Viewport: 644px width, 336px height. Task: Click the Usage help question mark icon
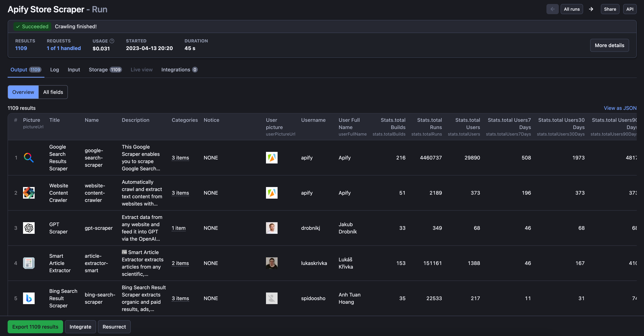pyautogui.click(x=112, y=41)
